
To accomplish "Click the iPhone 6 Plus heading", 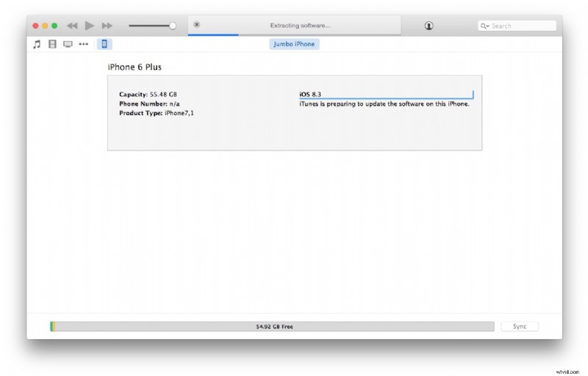I will pos(135,67).
